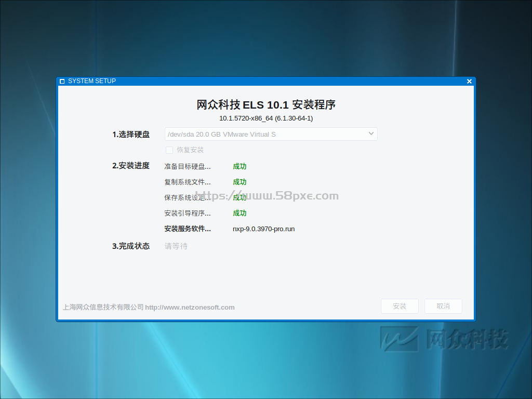Click the SYSTEM SETUP window icon
Image resolution: width=532 pixels, height=399 pixels.
[x=62, y=82]
